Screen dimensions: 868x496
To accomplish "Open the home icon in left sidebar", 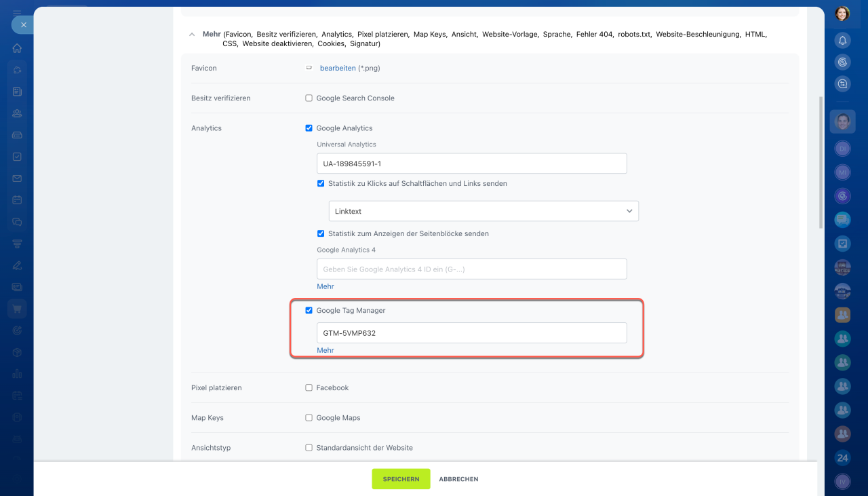I will click(17, 48).
